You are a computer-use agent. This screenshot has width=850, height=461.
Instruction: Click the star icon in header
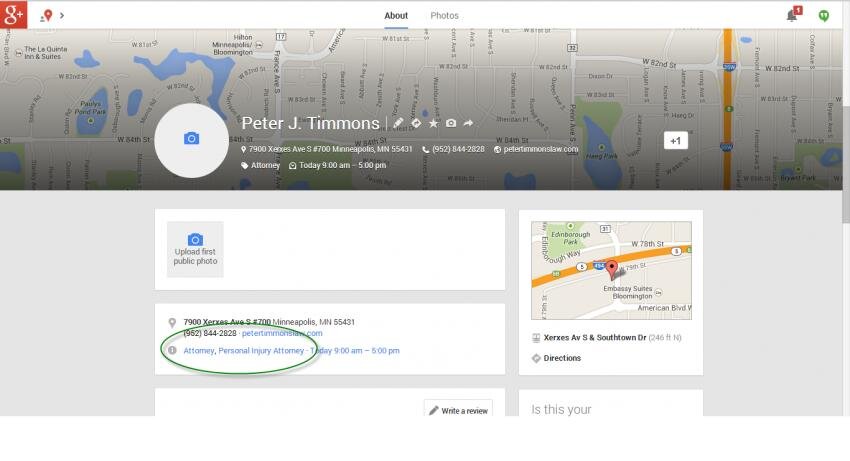[x=434, y=123]
